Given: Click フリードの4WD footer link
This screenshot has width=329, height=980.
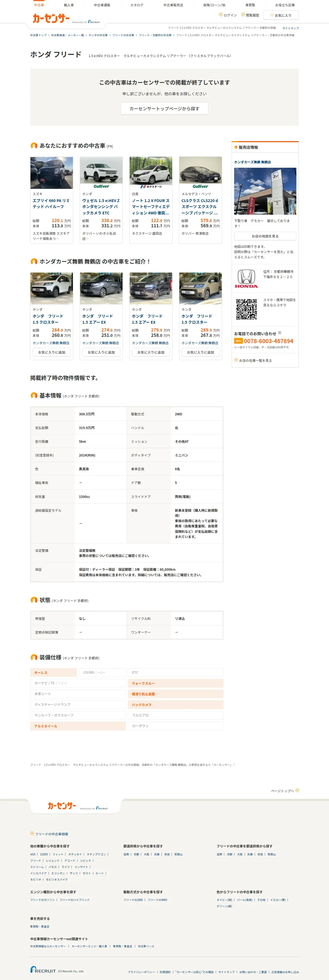Looking at the screenshot, I should click(157, 900).
